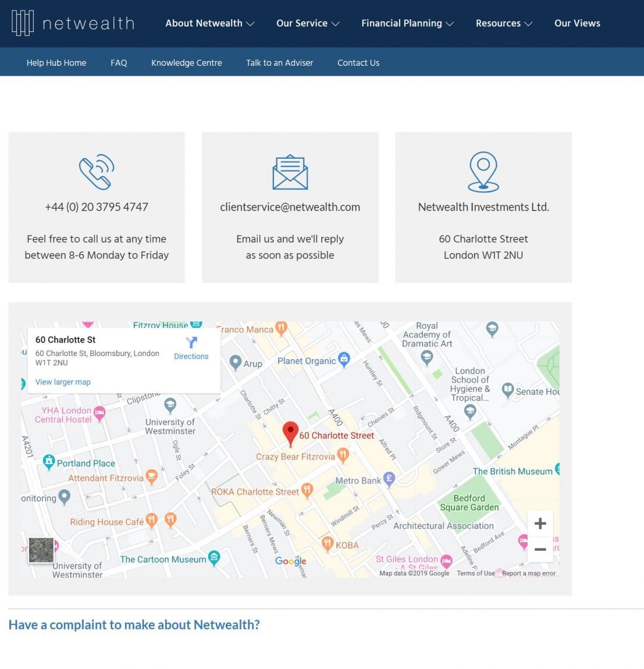Click the Planet Organic shopping marker
644x669 pixels.
point(344,360)
